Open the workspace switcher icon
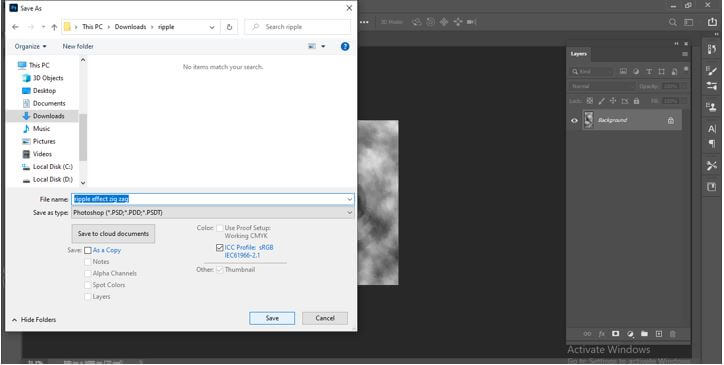Image resolution: width=724 pixels, height=365 pixels. coord(688,22)
